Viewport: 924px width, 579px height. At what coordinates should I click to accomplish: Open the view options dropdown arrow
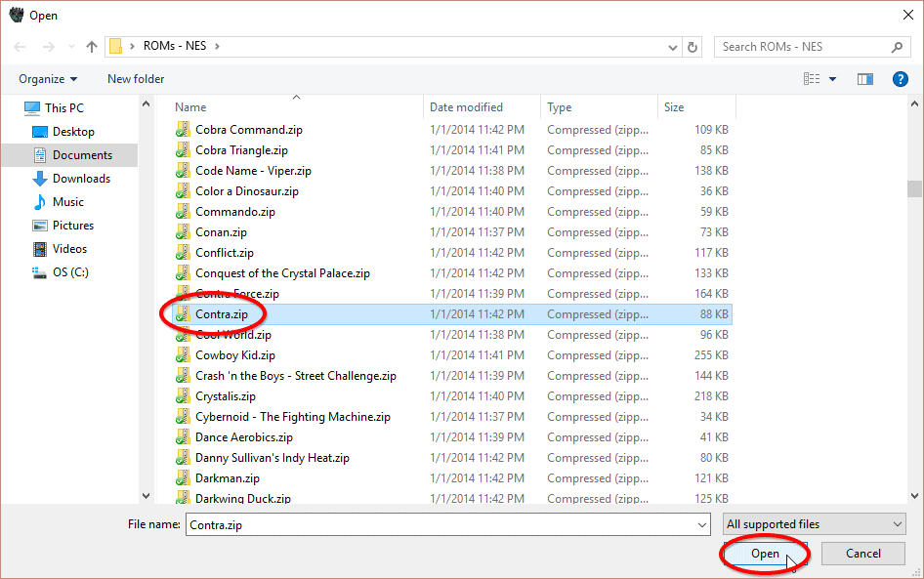(x=833, y=79)
